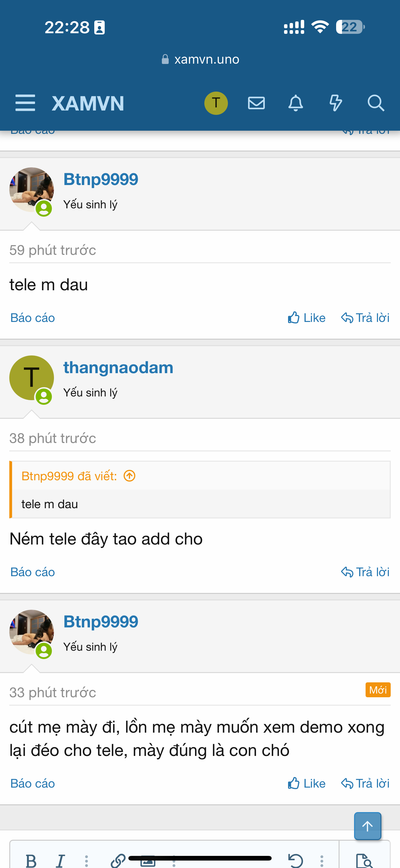Click the XAMVN home logo
The height and width of the screenshot is (868, 400).
click(88, 103)
